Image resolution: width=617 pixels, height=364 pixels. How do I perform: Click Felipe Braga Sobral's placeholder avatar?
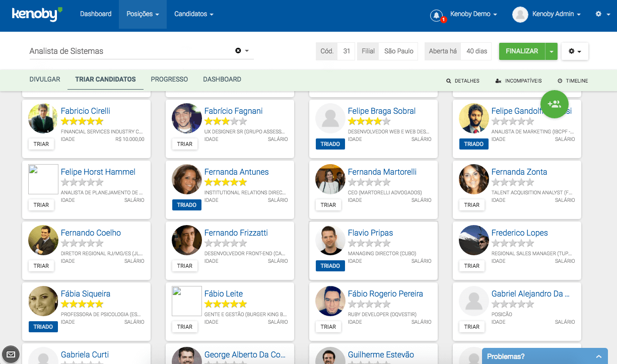point(330,118)
